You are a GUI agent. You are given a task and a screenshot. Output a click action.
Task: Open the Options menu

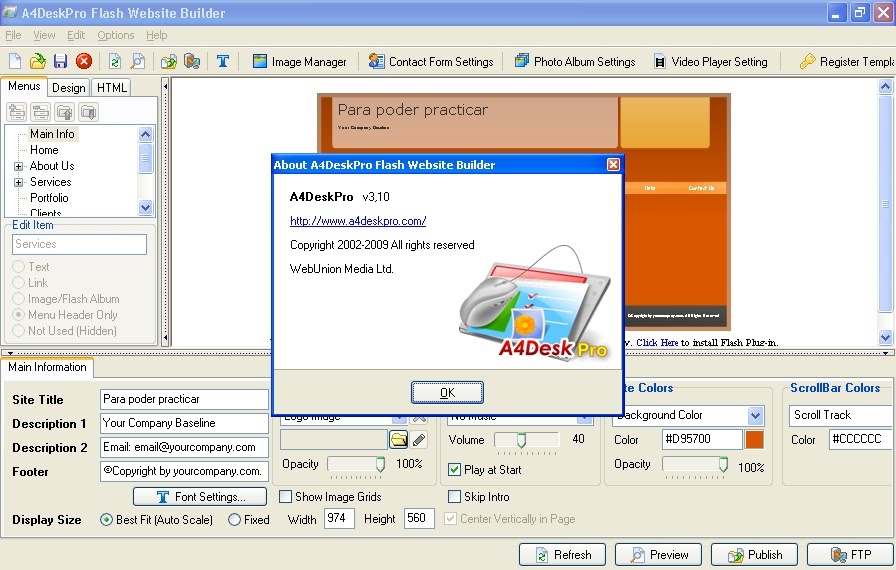click(116, 35)
